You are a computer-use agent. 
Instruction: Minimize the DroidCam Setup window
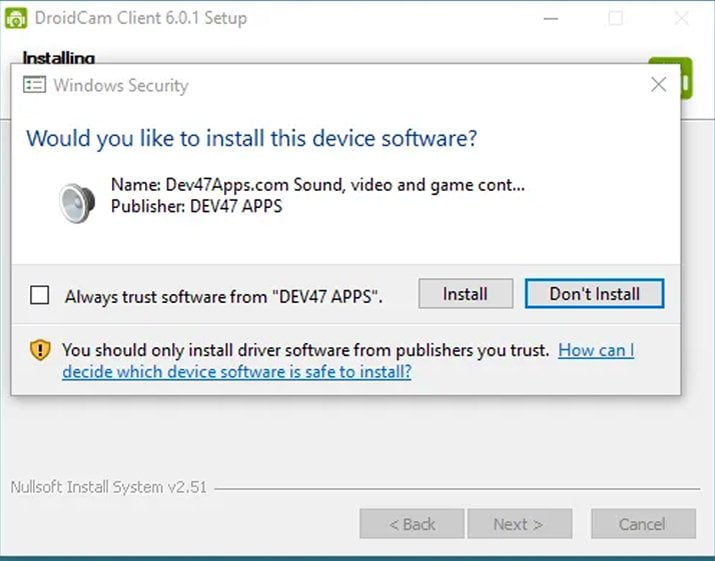coord(551,19)
